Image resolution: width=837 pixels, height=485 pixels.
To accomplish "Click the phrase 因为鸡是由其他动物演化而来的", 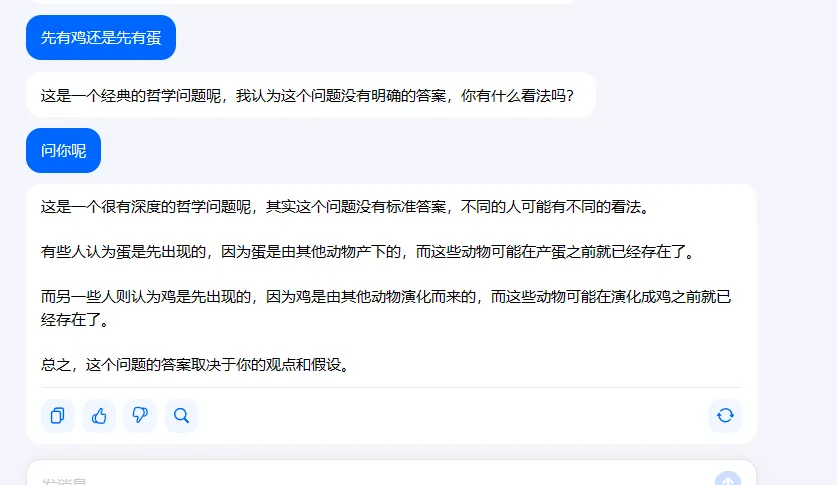I will (x=371, y=297).
